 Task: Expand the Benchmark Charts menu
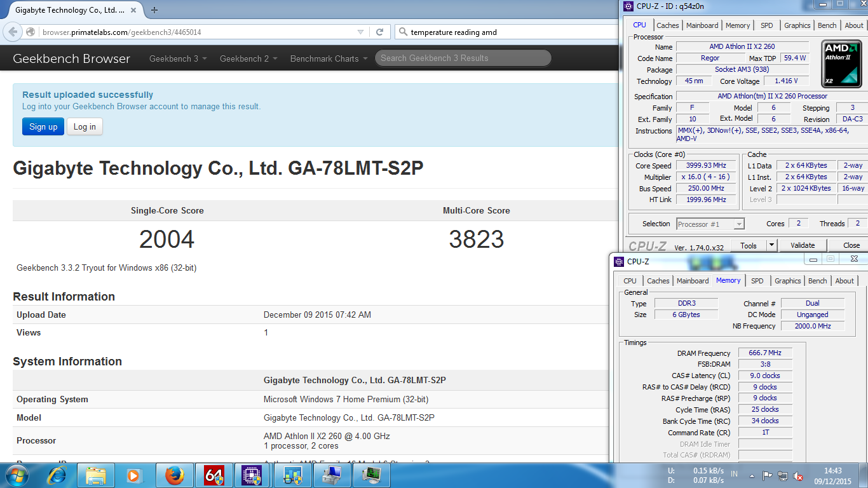329,58
